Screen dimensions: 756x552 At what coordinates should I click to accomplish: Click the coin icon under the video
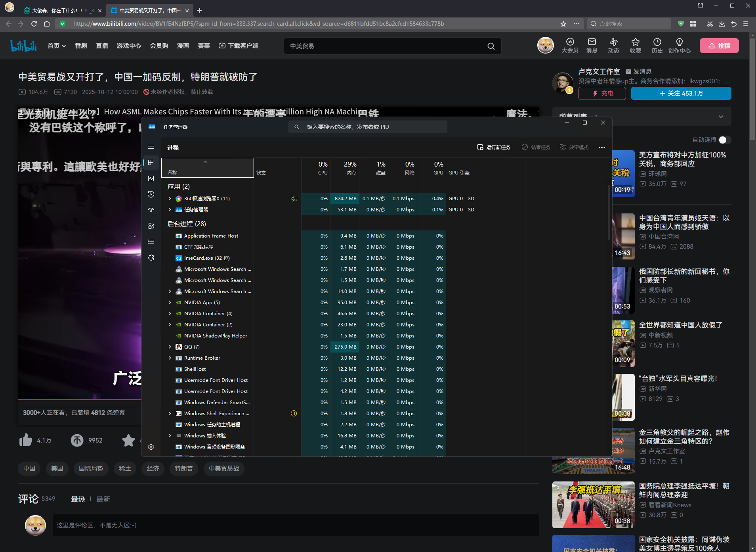coord(77,440)
